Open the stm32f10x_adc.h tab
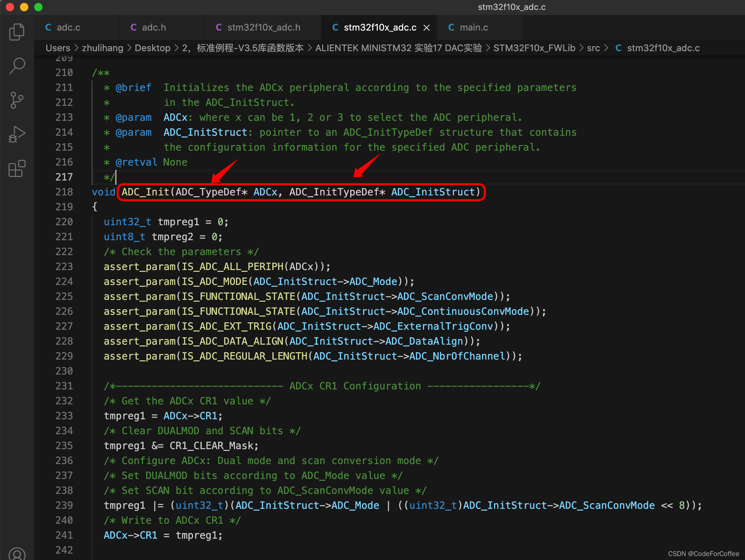Viewport: 745px width, 560px height. click(263, 27)
